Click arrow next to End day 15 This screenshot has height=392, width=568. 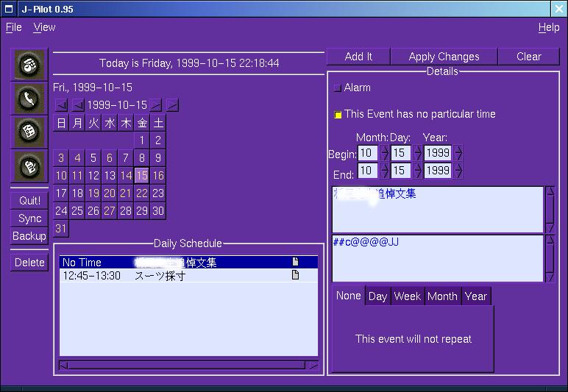coord(417,171)
